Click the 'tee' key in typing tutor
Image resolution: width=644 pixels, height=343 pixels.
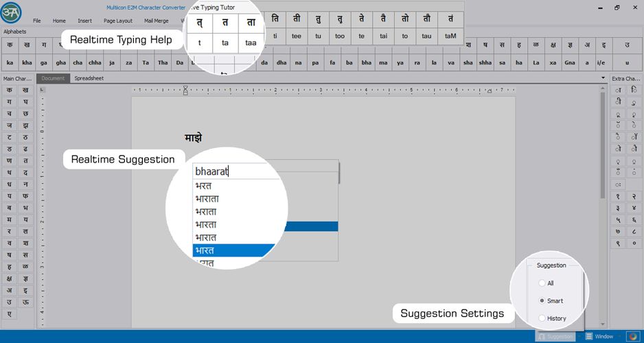[x=297, y=36]
